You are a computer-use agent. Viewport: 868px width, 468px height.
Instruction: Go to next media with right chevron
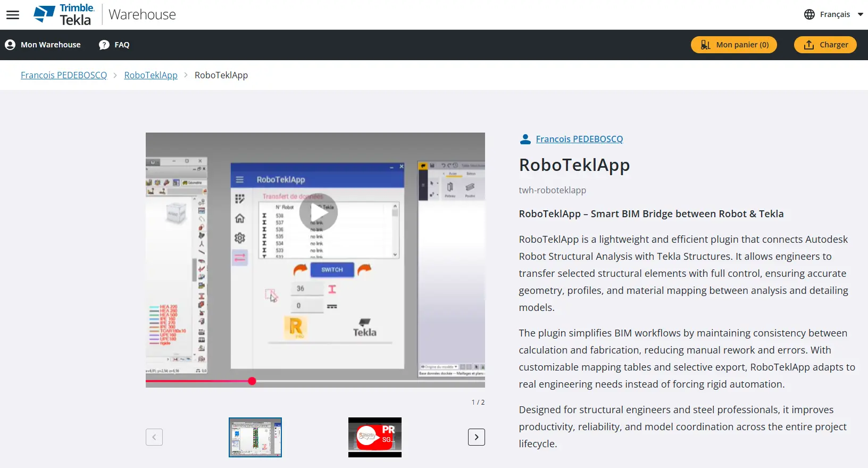pos(476,437)
